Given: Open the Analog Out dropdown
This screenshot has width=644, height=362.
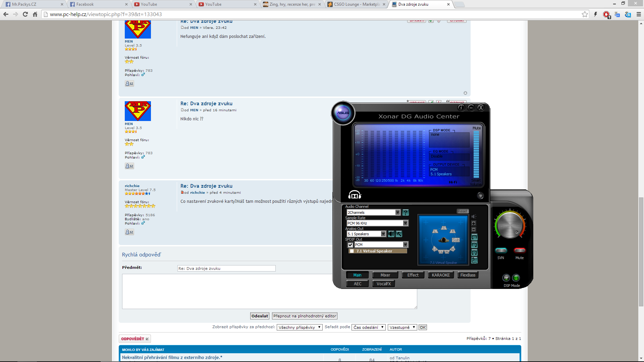Looking at the screenshot, I should 366,234.
